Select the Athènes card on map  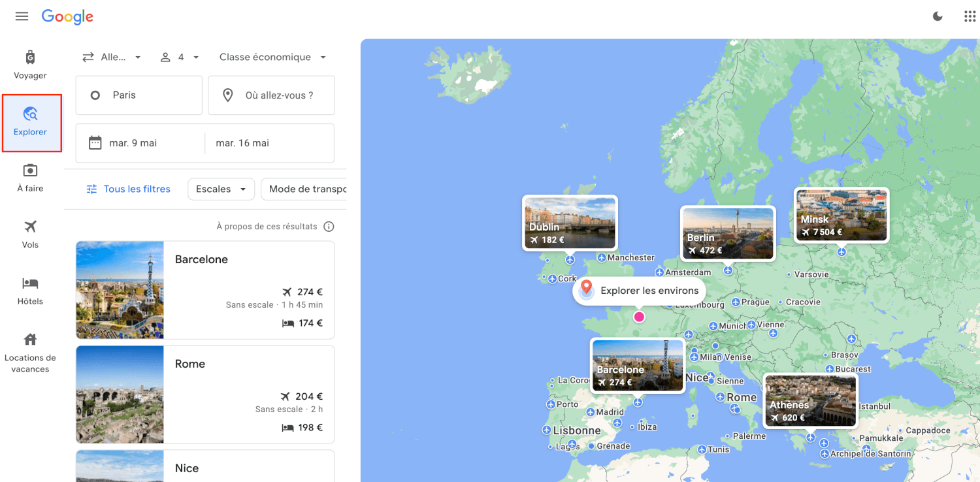click(x=811, y=400)
